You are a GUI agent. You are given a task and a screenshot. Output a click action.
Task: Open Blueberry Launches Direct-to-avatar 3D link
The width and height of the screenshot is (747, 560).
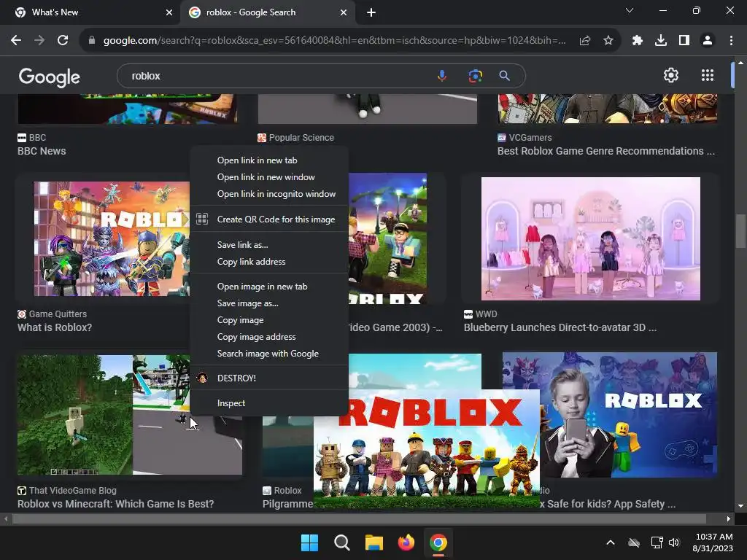pos(560,327)
